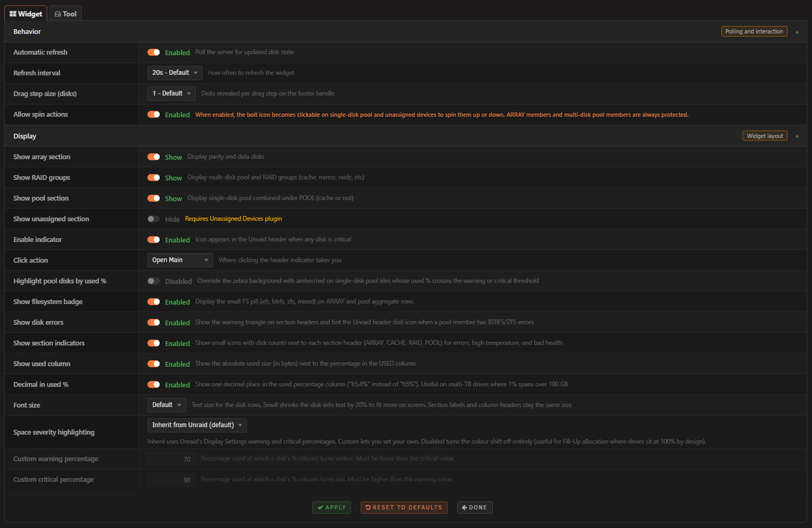Click the Widget layout badge
Screen dimensions: 812x528
(x=765, y=136)
